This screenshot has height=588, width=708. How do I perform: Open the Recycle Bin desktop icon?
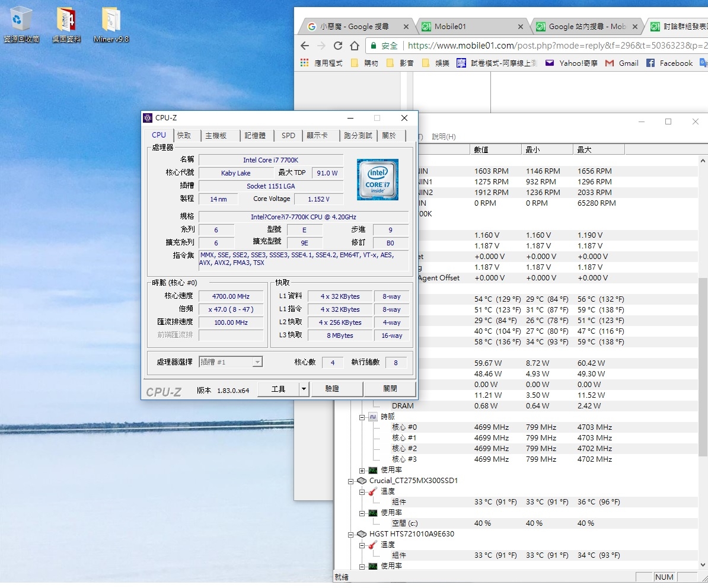21,24
